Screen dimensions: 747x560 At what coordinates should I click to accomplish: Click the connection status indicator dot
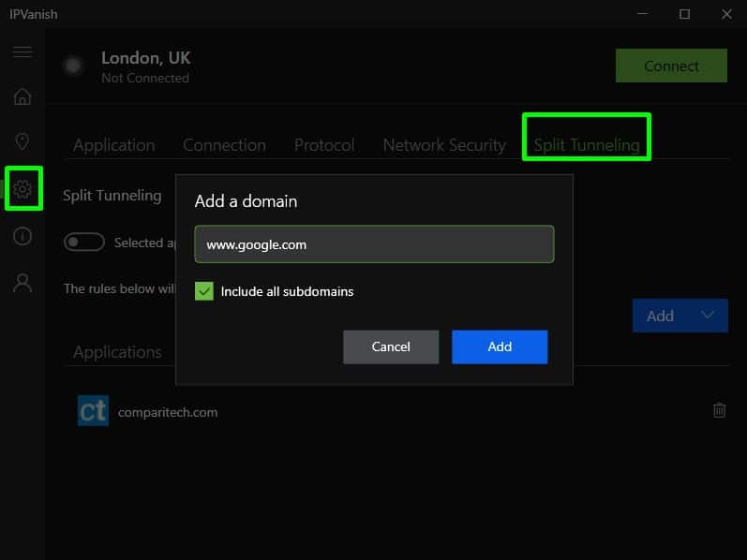coord(73,66)
